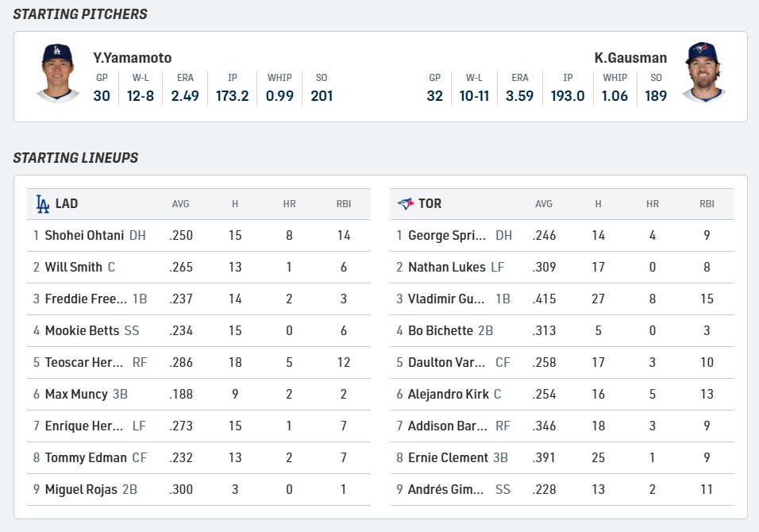Open Will Smith player page

(74, 268)
